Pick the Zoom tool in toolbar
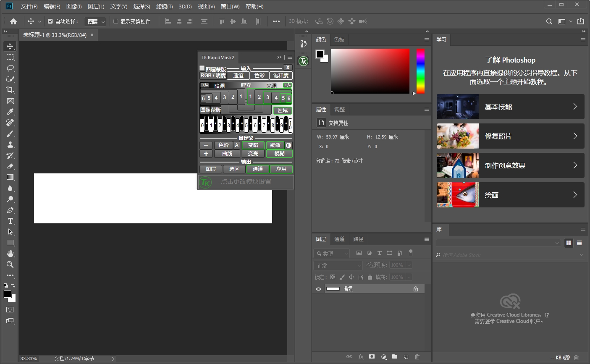Viewport: 590px width, 364px height. point(10,265)
